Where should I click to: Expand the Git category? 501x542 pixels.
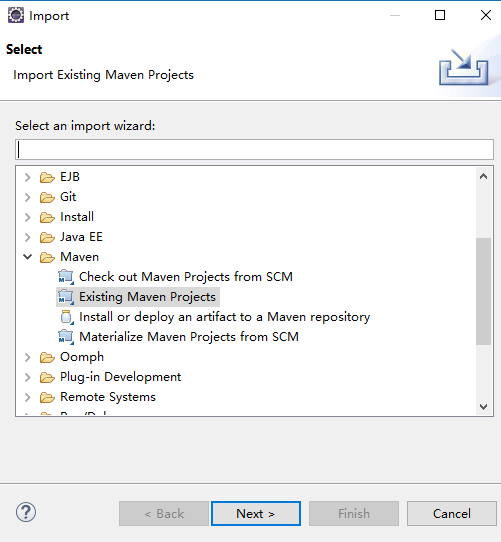pyautogui.click(x=28, y=197)
